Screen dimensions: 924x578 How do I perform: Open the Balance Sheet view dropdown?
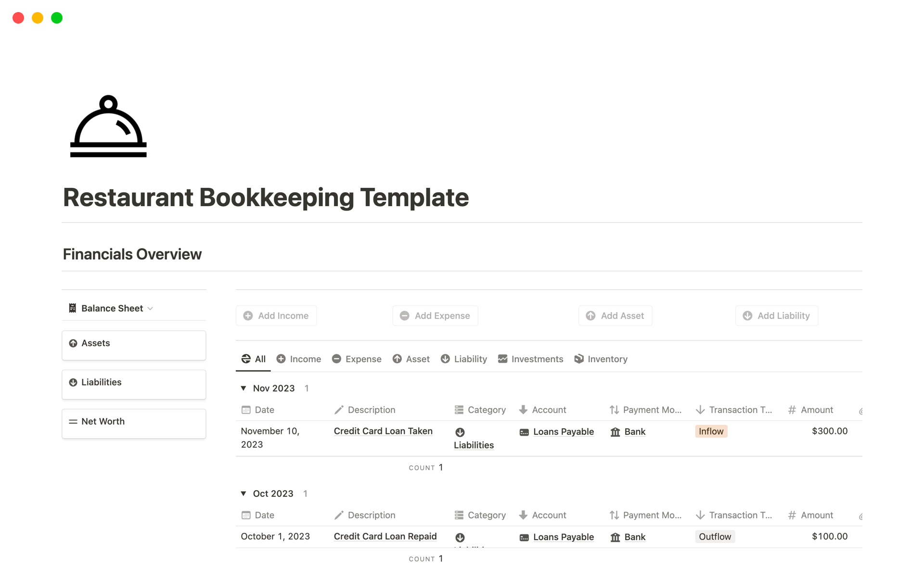point(112,308)
